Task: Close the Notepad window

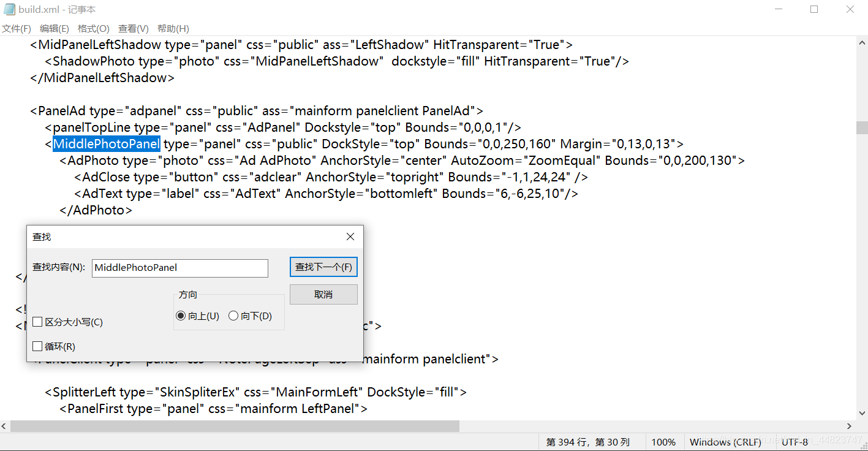Action: 850,9
